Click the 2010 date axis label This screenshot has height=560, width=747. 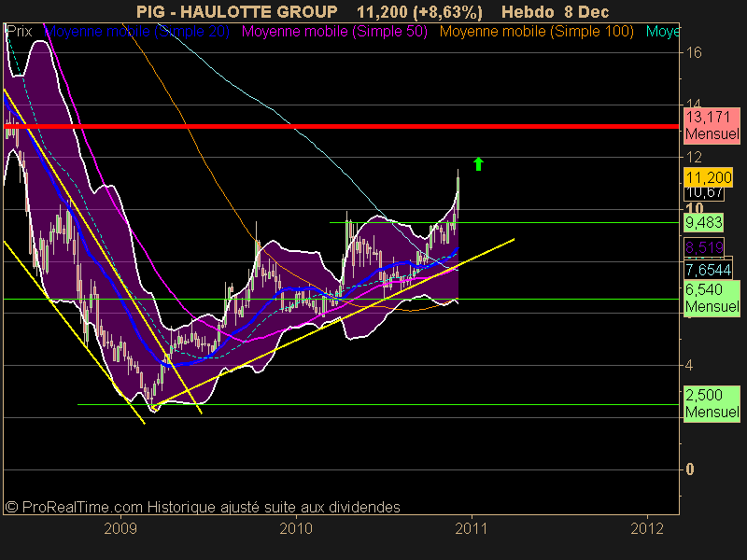[296, 528]
